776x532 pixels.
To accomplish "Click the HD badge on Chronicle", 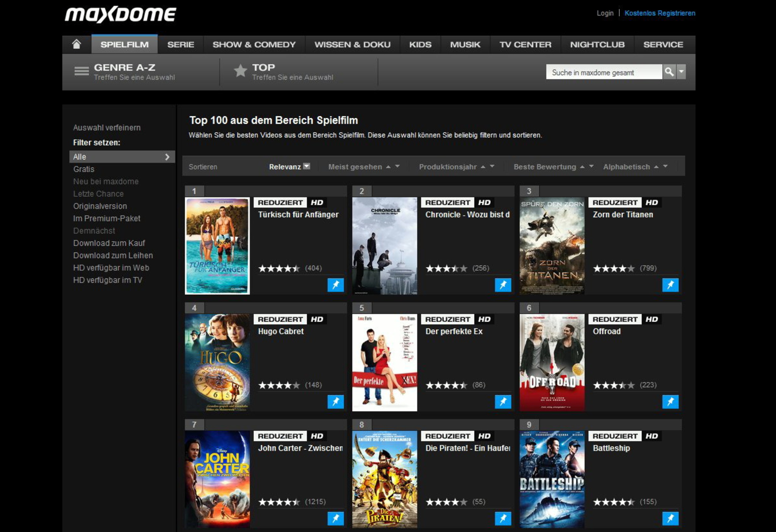I will pos(484,202).
